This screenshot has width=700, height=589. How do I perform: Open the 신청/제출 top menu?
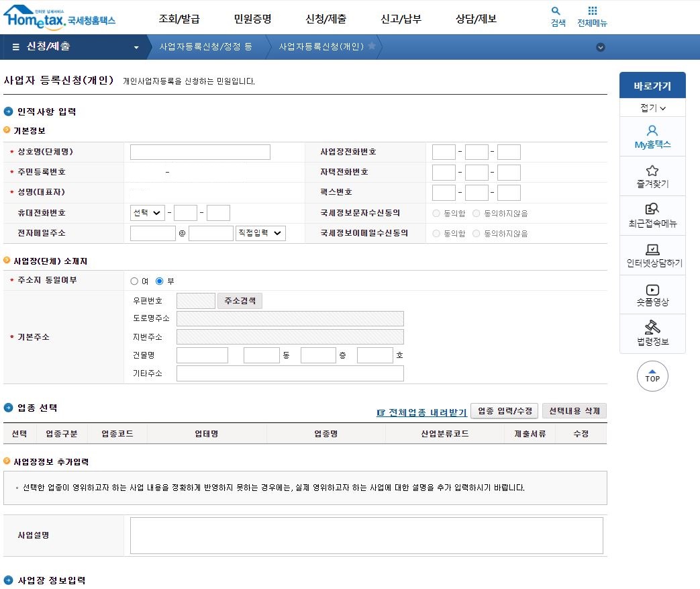point(326,19)
